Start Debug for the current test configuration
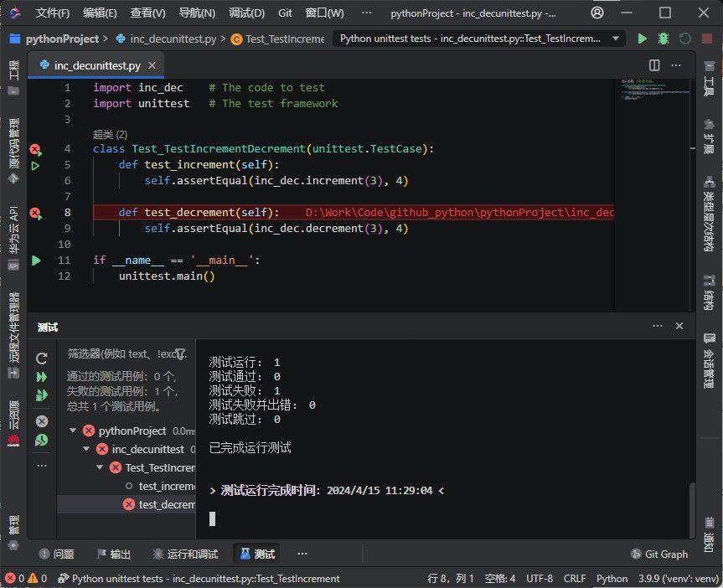The image size is (723, 588). tap(663, 39)
